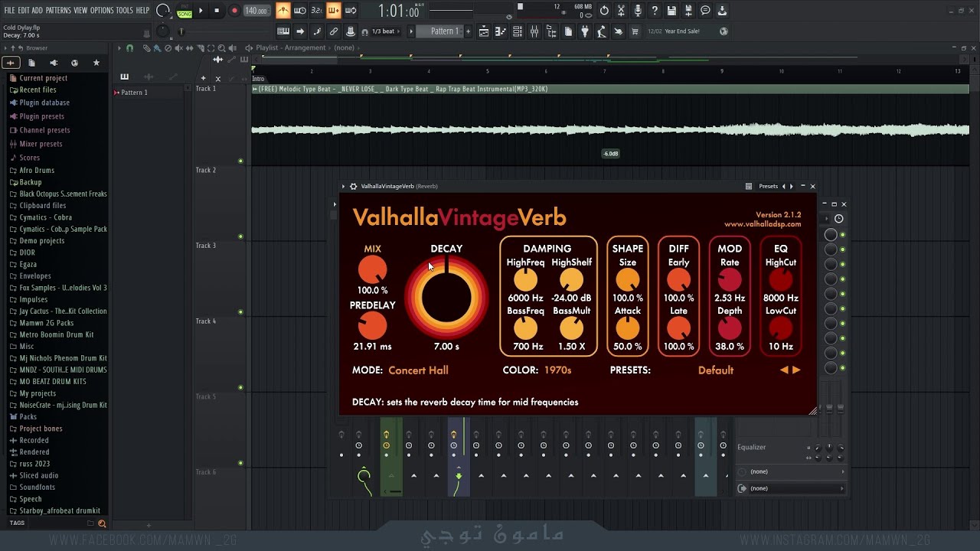Expand the Metro Boomin Drum Kit folder
Screen dimensions: 980x551
(x=56, y=334)
